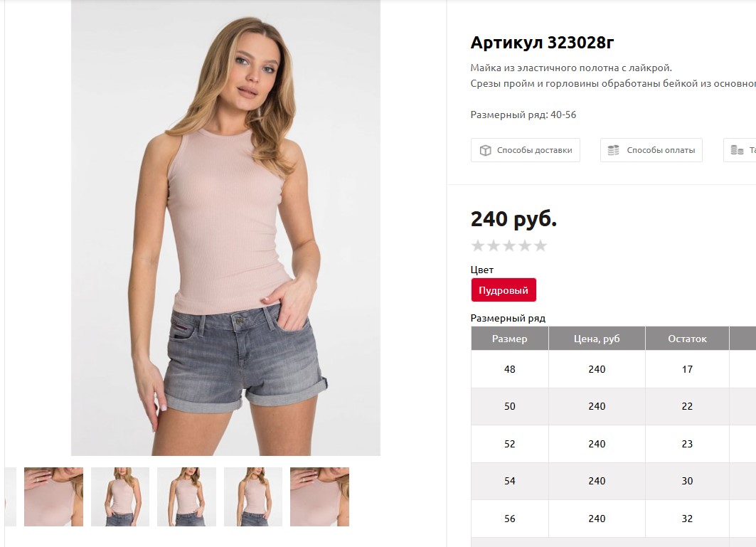Click the Размер column header
This screenshot has height=547, width=756.
(x=510, y=339)
